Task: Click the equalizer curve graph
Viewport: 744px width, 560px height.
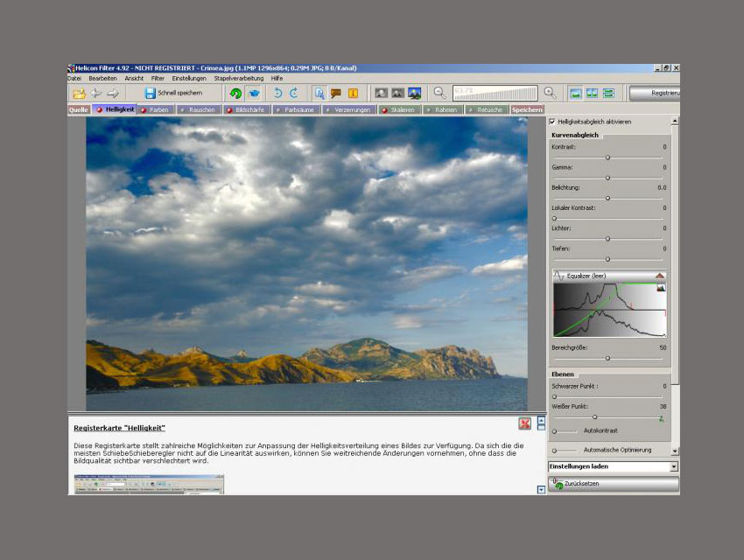Action: (x=610, y=310)
